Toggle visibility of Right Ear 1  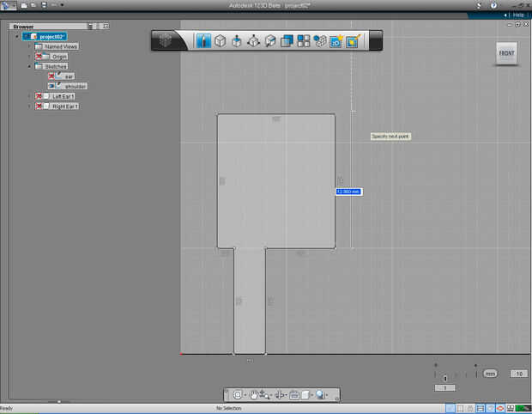point(39,106)
